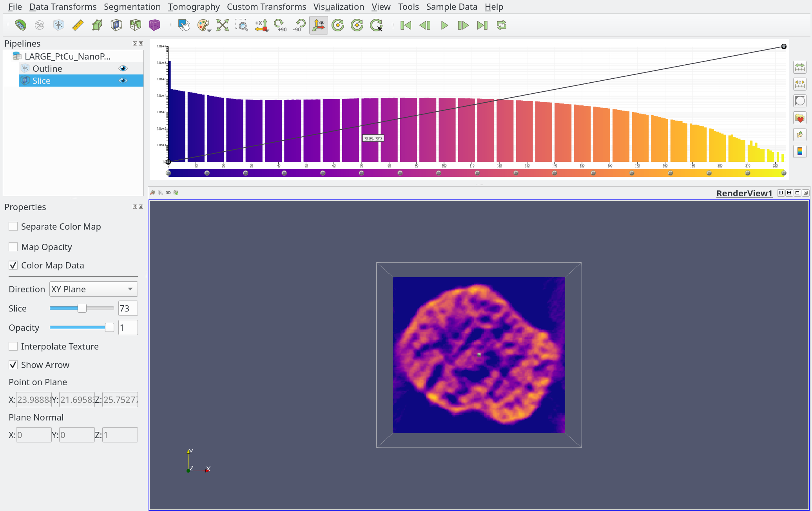Screen dimensions: 812x511
Task: Click the Slice number field showing 73
Action: click(128, 308)
